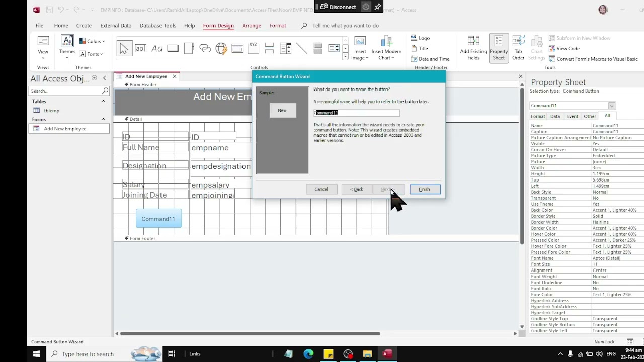Image resolution: width=644 pixels, height=362 pixels.
Task: Open the Themes dropdown
Action: tap(67, 48)
